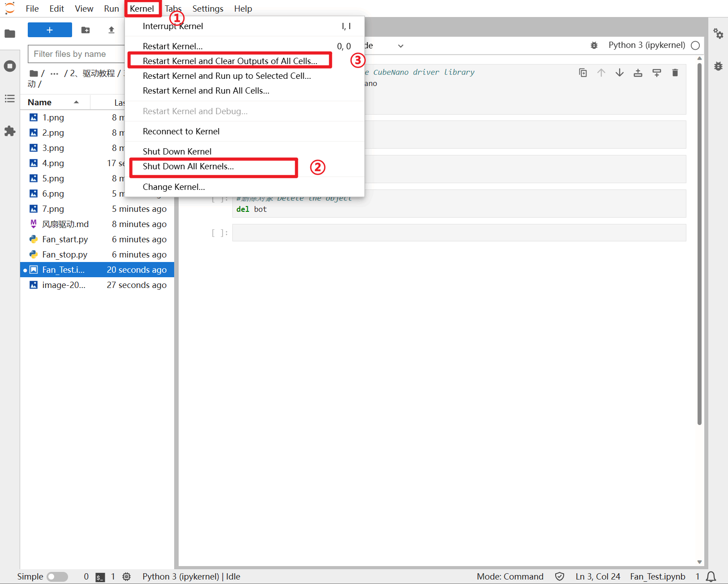Open the Settings menu
This screenshot has width=728, height=584.
(208, 9)
